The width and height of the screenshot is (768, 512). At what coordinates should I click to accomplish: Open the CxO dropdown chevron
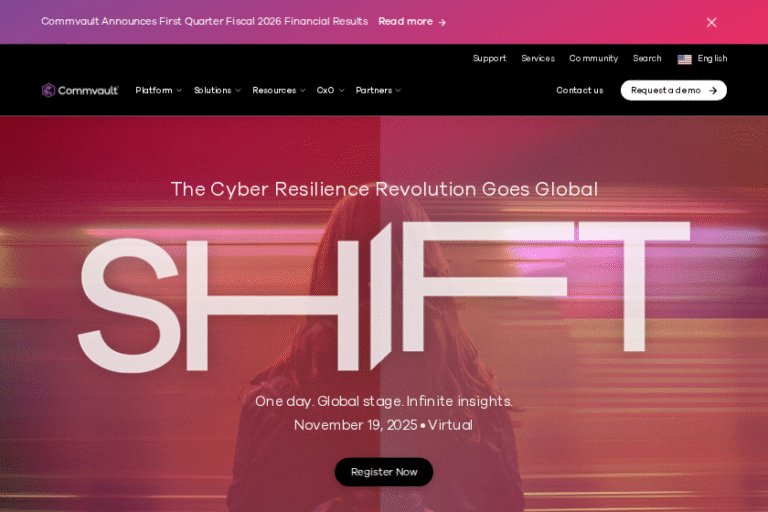pyautogui.click(x=341, y=91)
